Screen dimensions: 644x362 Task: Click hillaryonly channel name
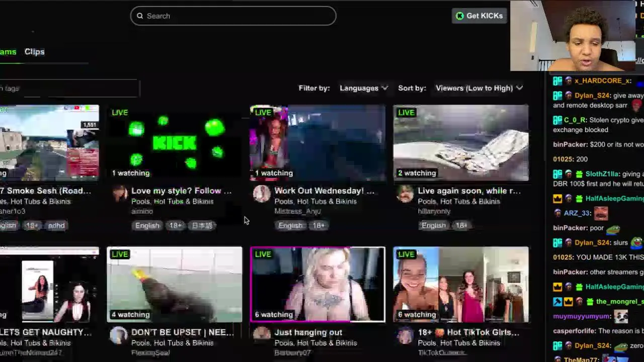click(434, 212)
